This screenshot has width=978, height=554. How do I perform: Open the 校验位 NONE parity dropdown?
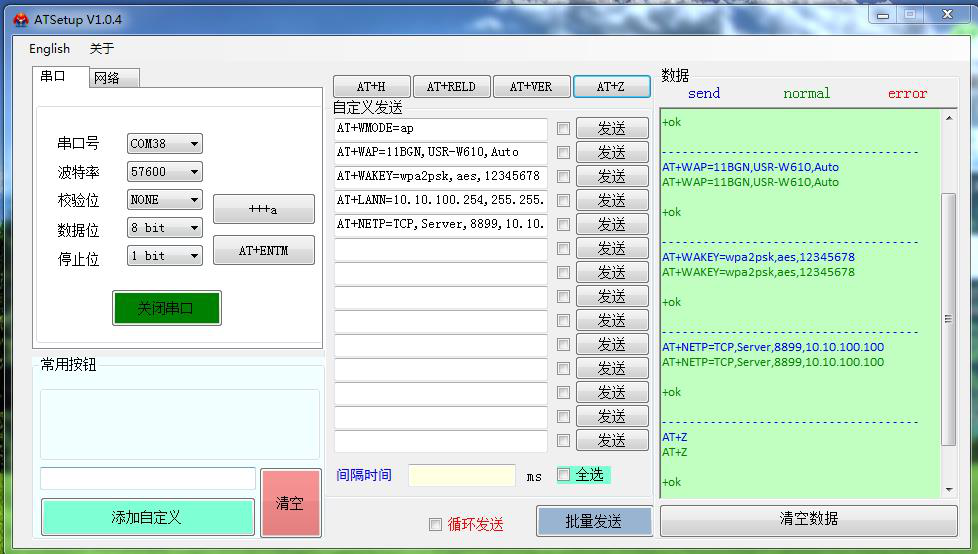coord(165,200)
